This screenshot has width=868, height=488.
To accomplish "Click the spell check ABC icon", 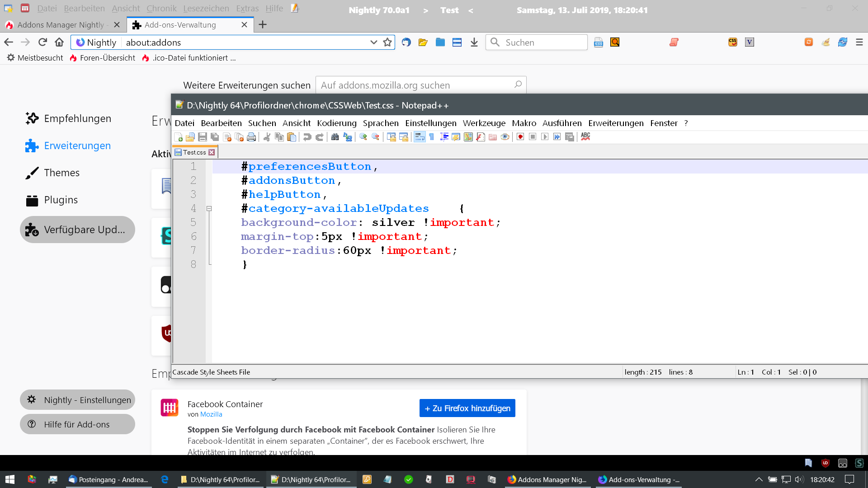I will [585, 136].
